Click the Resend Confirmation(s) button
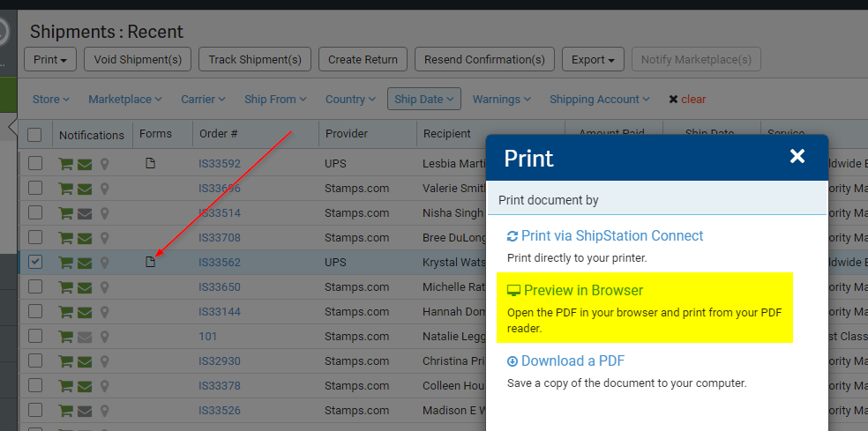This screenshot has height=431, width=868. coord(484,59)
